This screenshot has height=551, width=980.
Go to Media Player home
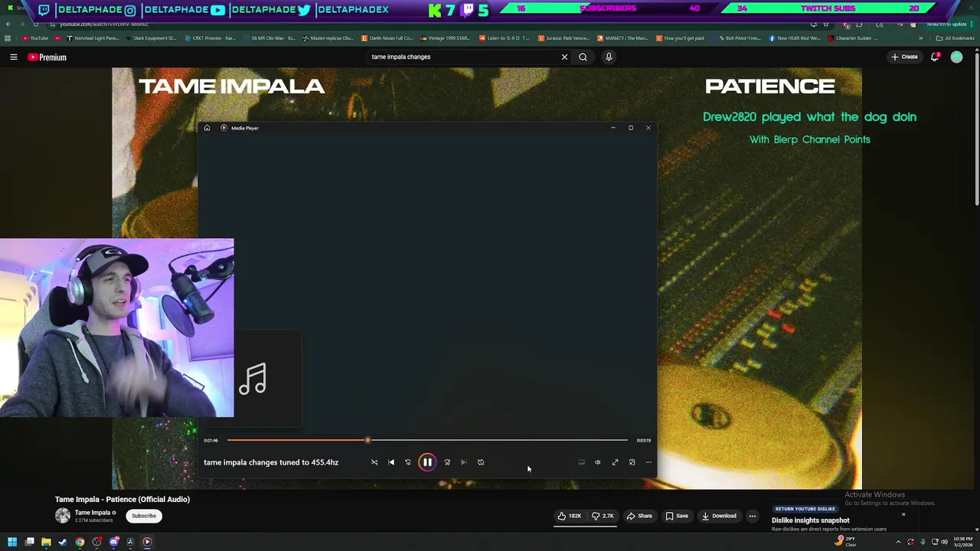click(x=207, y=128)
